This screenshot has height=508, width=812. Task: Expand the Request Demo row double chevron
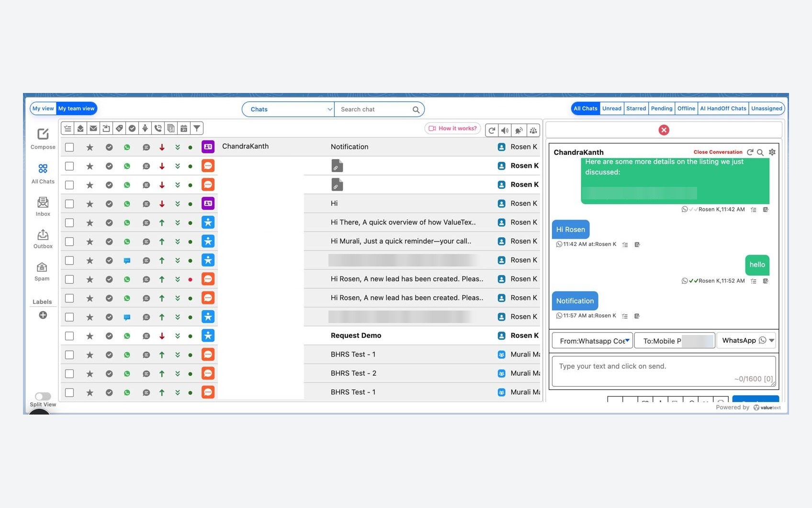point(178,336)
